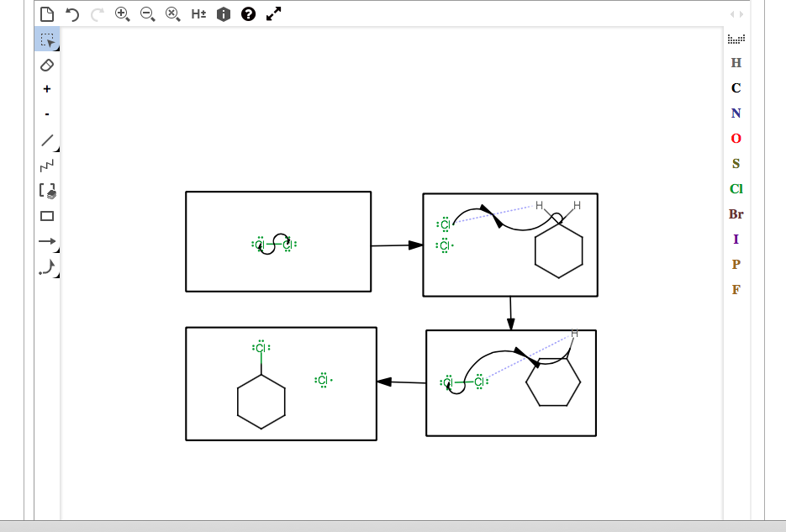This screenshot has height=532, width=786.
Task: Select the straight reaction arrow tool
Action: click(46, 241)
